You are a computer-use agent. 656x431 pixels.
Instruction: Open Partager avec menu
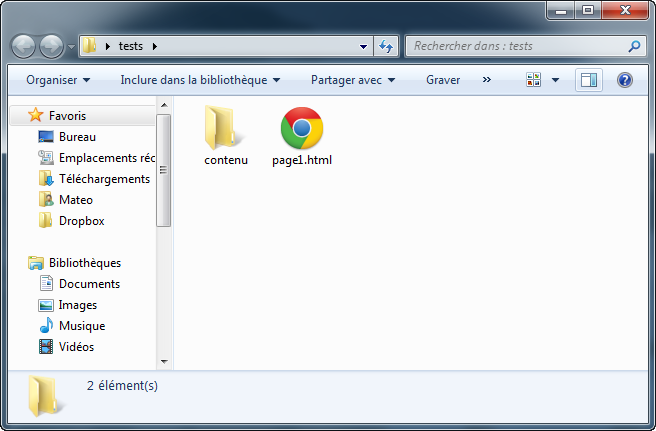(x=352, y=80)
